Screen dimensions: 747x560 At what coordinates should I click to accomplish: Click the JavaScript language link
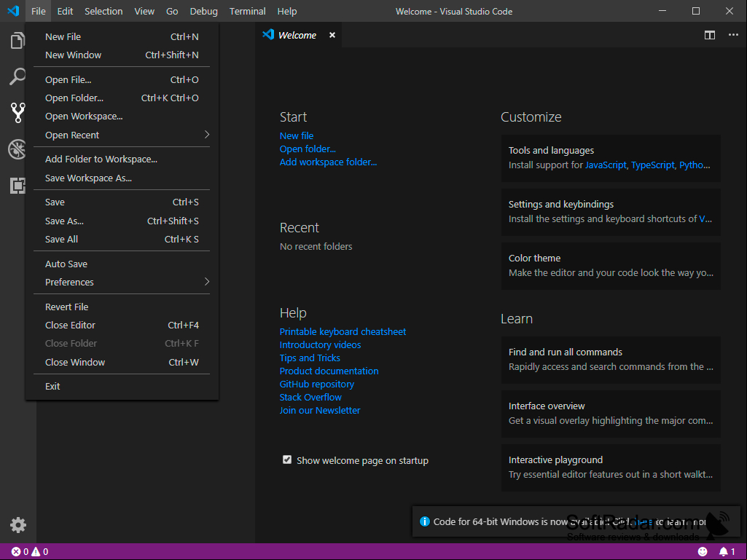point(606,165)
